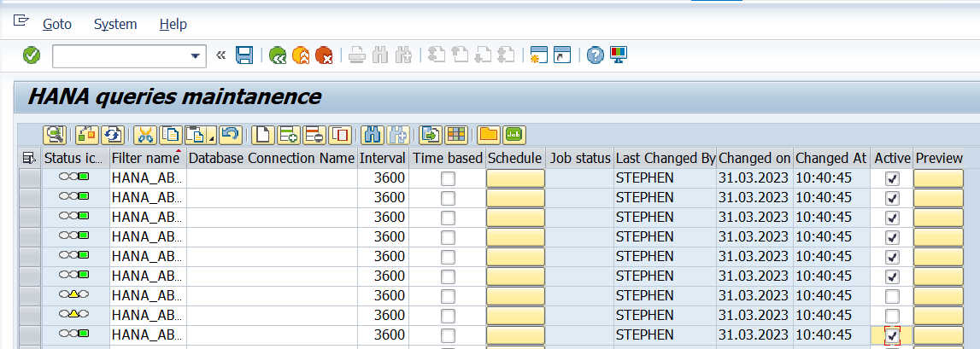Click the green Enter checkmark icon
Image resolution: width=980 pixels, height=349 pixels.
click(x=32, y=55)
